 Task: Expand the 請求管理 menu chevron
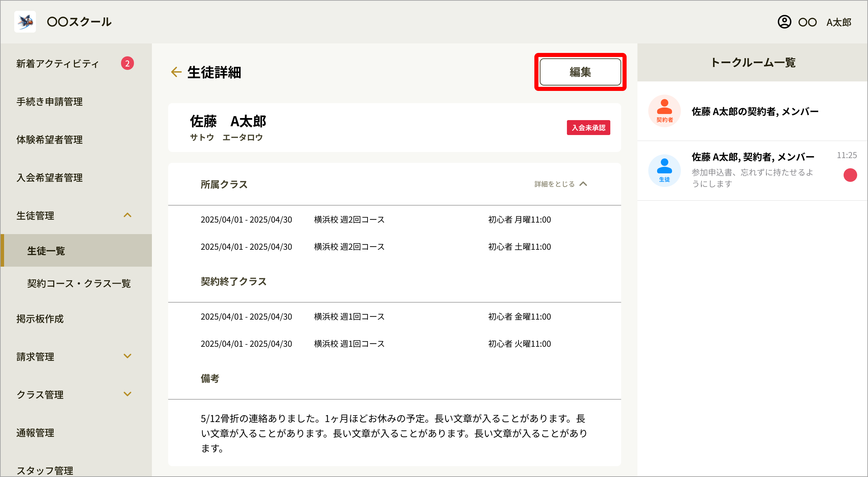(x=127, y=356)
